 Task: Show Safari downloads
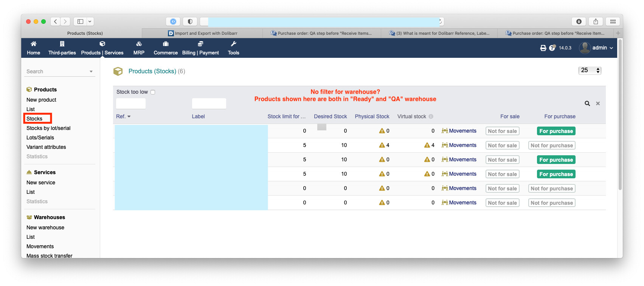pos(579,22)
